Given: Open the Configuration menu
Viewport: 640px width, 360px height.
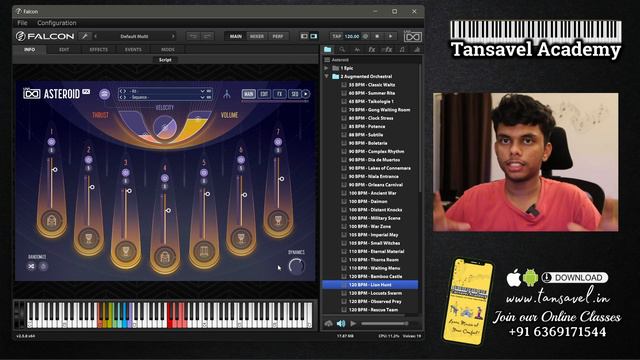Looking at the screenshot, I should click(57, 23).
